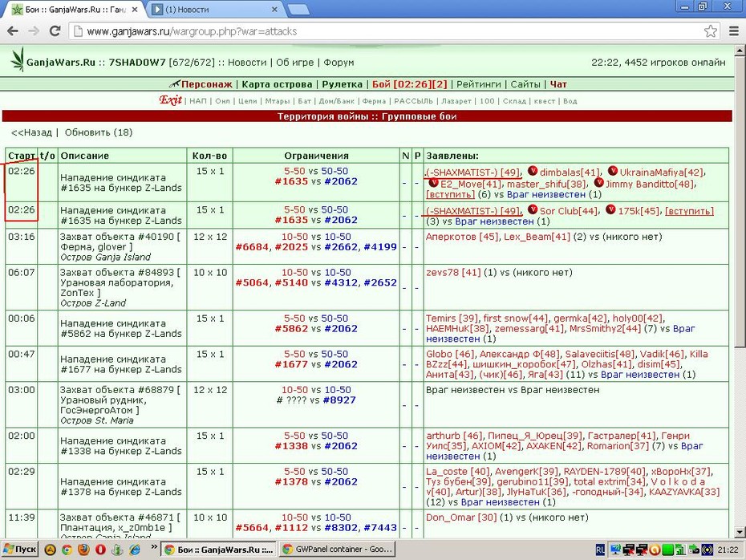
Task: Click the <<Назад link
Action: click(31, 132)
